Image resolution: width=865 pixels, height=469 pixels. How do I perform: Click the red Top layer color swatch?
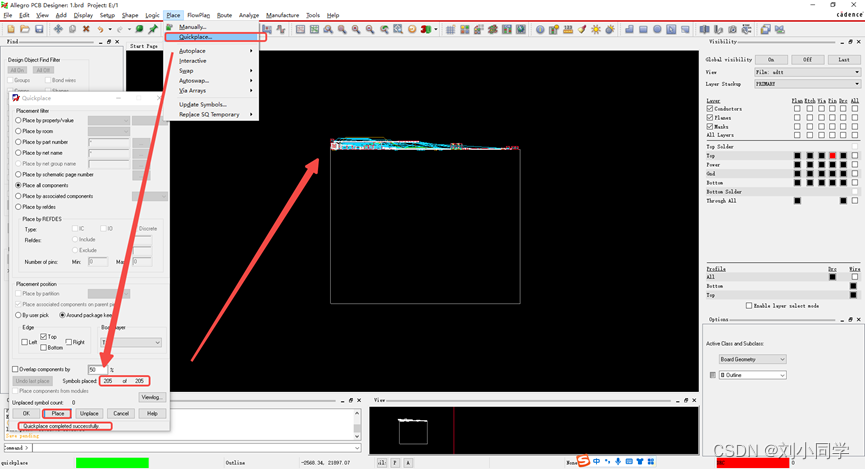[832, 156]
